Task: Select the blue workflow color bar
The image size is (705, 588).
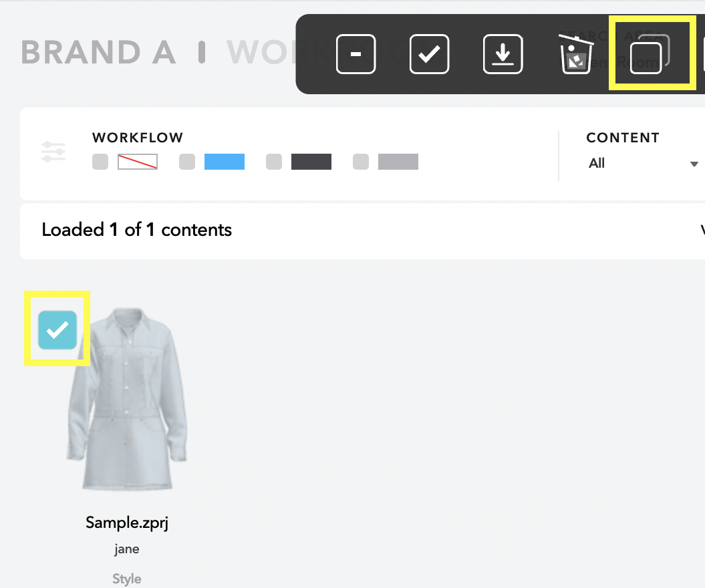Action: pos(224,161)
